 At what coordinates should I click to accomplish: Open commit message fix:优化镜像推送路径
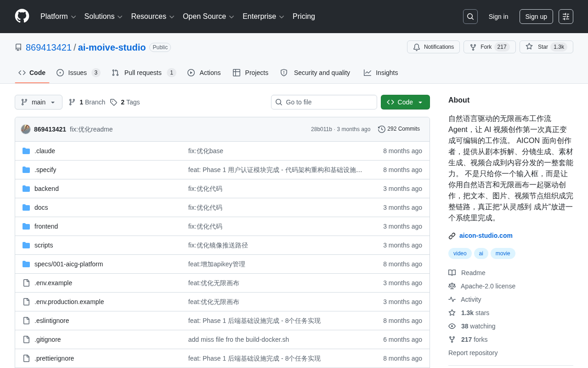[x=218, y=245]
